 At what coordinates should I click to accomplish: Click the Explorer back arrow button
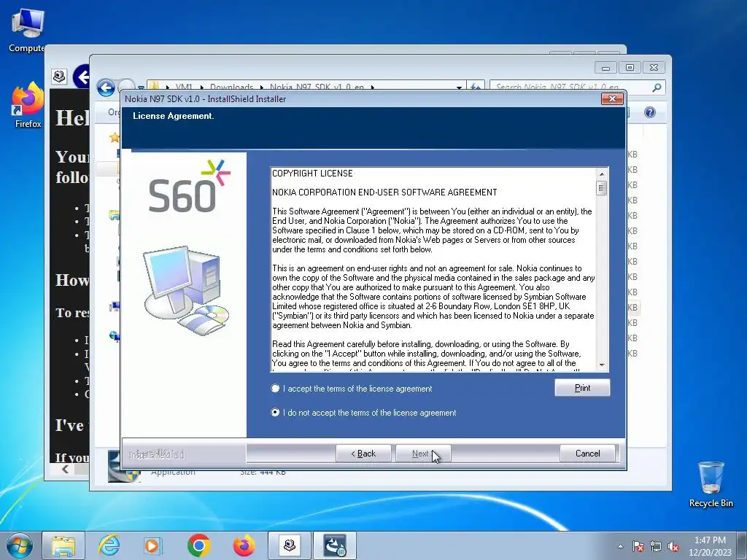(106, 87)
